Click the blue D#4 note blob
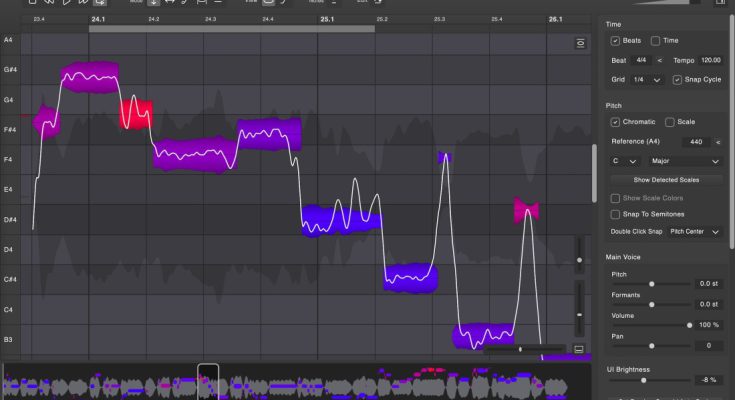Image resolution: width=735 pixels, height=400 pixels. pos(341,219)
